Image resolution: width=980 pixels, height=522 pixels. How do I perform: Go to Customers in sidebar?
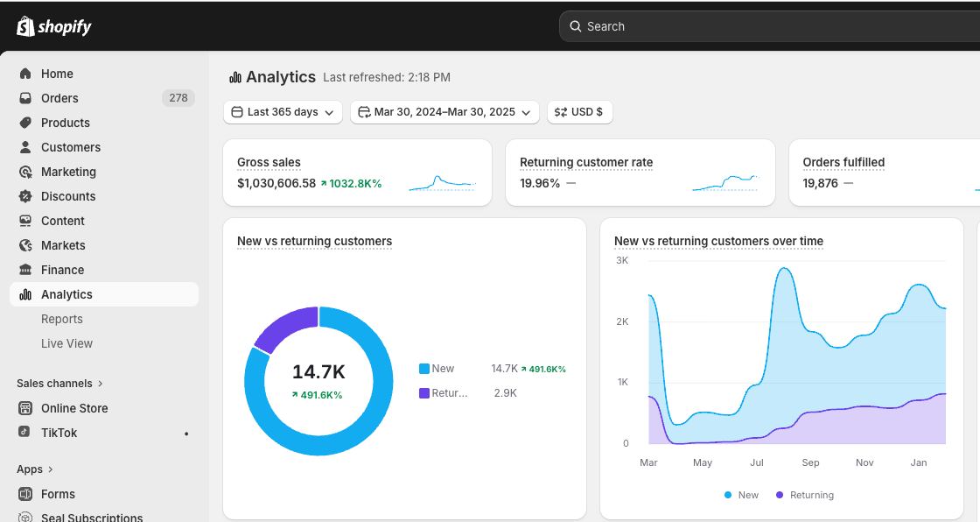(104, 147)
